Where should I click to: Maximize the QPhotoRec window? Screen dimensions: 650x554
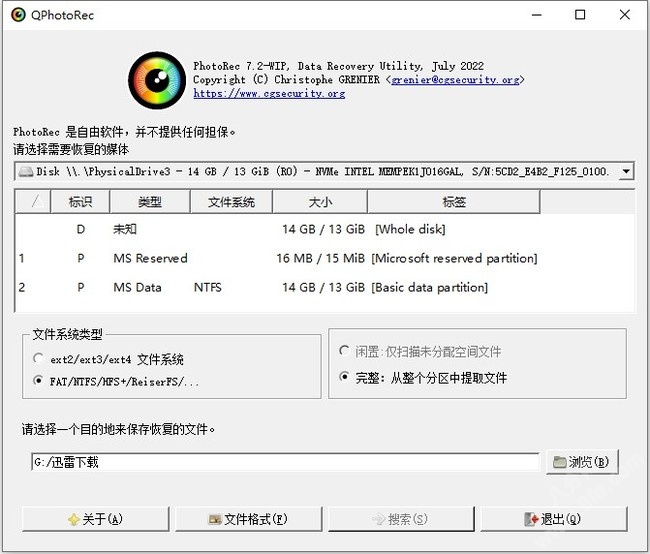[x=580, y=15]
